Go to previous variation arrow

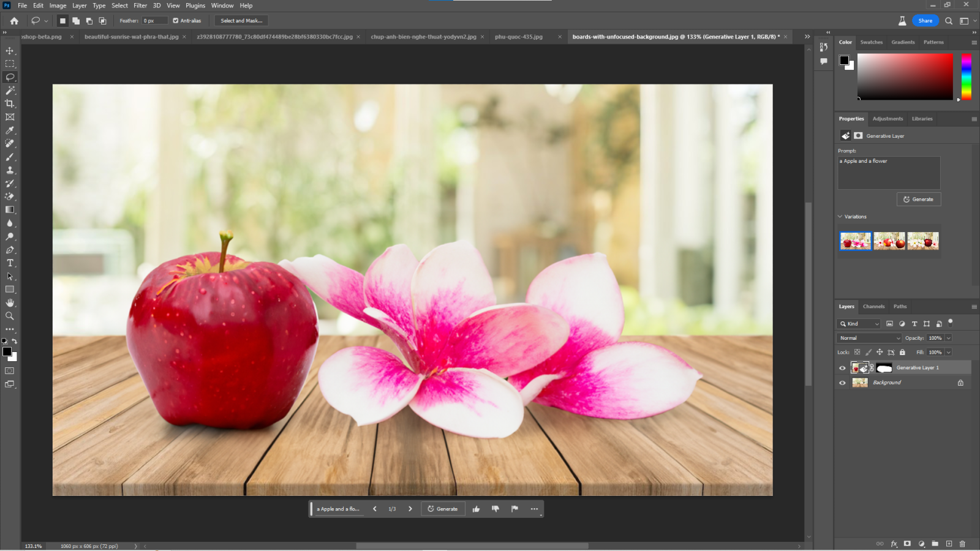coord(375,509)
